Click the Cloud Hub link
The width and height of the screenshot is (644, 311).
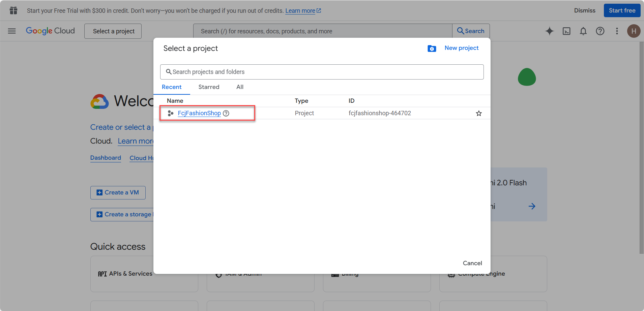click(142, 158)
